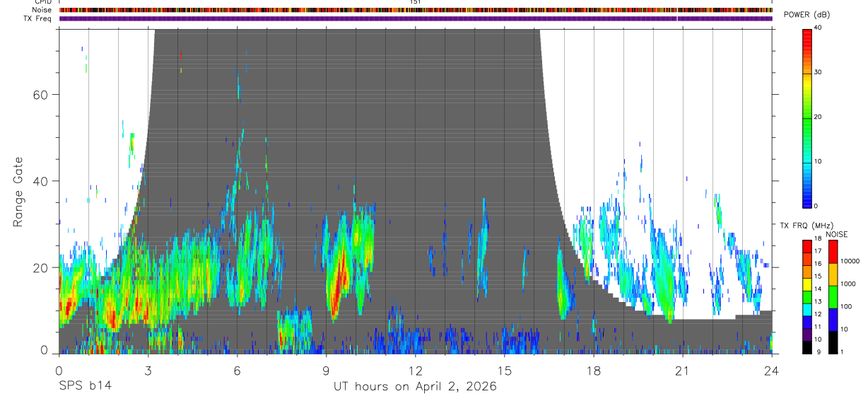The image size is (868, 401).
Task: Select the black 9–10 MHz TX FRQ swatch
Action: [807, 348]
